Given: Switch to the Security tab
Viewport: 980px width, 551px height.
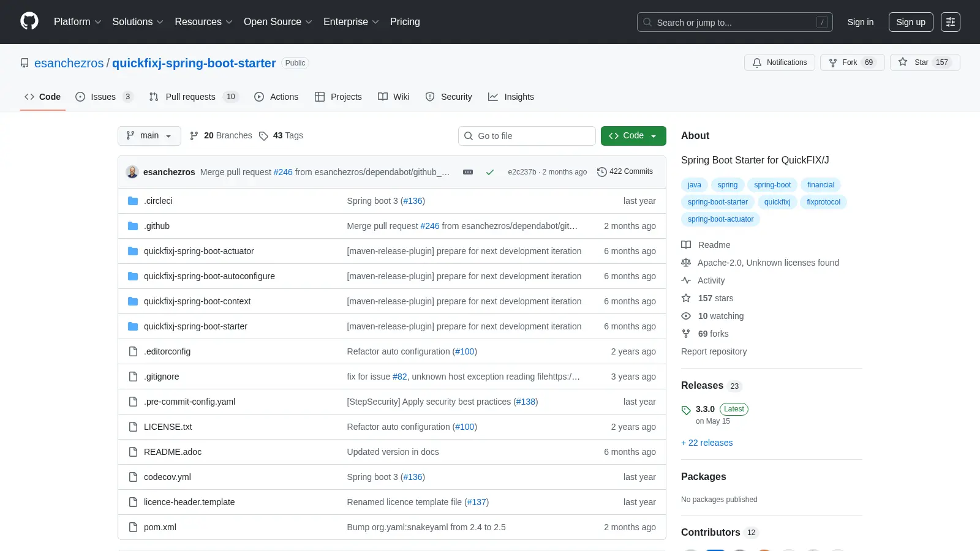Looking at the screenshot, I should [449, 97].
